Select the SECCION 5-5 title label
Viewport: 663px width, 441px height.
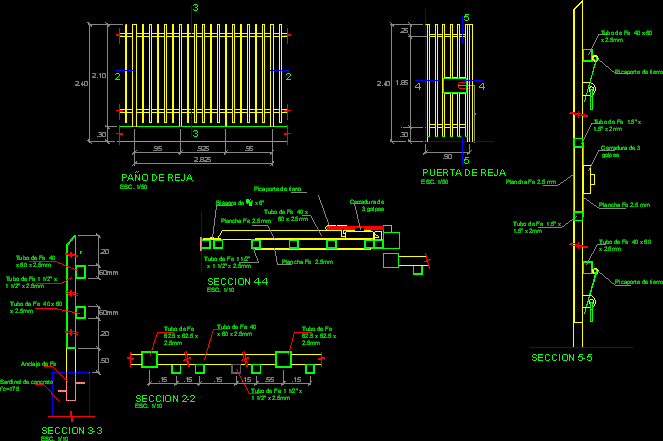point(562,357)
